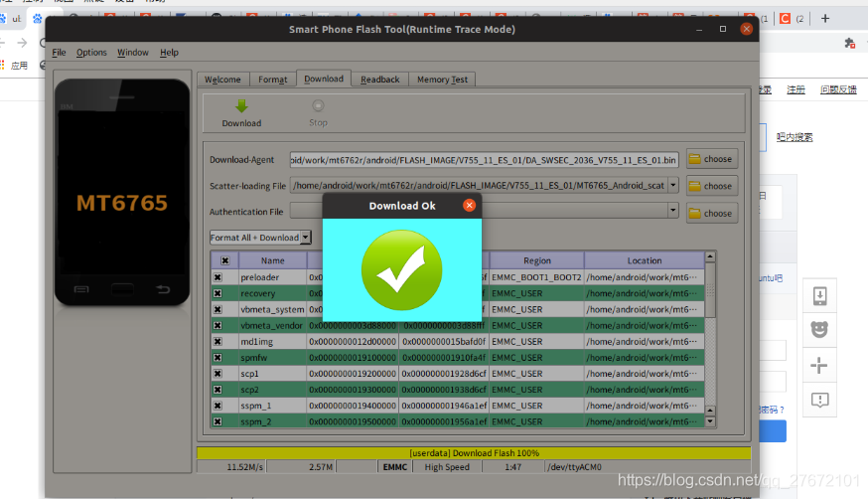Click browser extensions puzzle icon

pyautogui.click(x=850, y=43)
